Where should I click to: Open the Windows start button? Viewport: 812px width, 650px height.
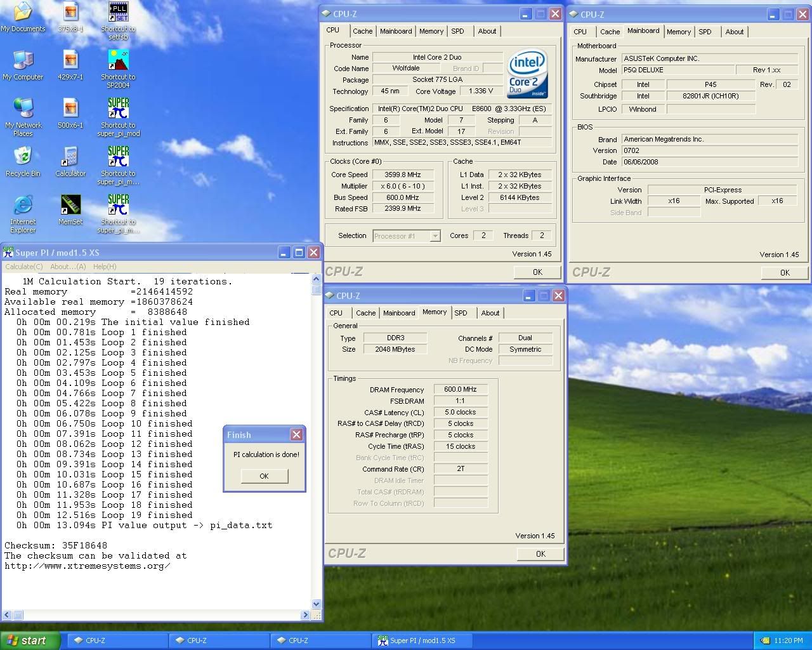click(30, 640)
